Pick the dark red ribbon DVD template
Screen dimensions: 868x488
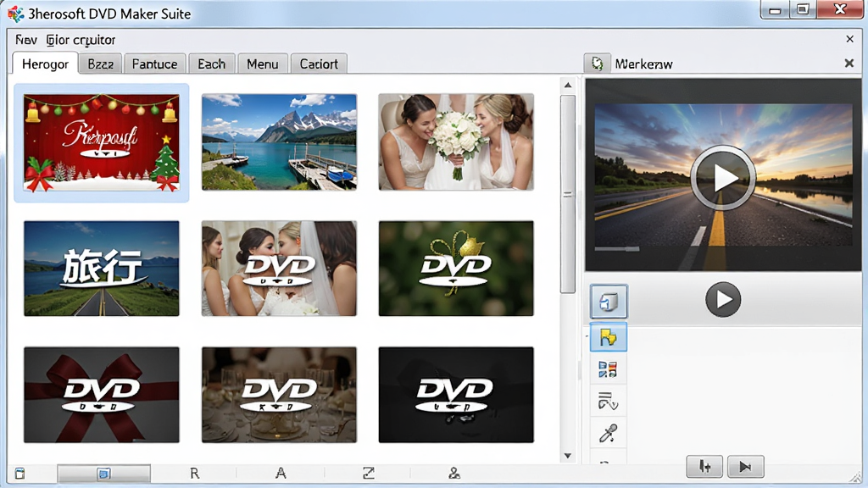tap(102, 395)
